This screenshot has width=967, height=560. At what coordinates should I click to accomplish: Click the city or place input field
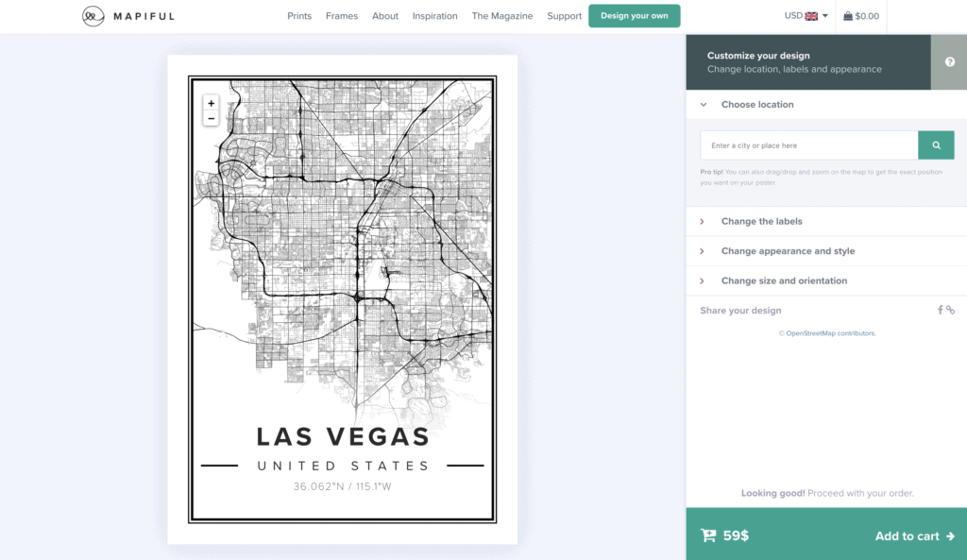[809, 144]
